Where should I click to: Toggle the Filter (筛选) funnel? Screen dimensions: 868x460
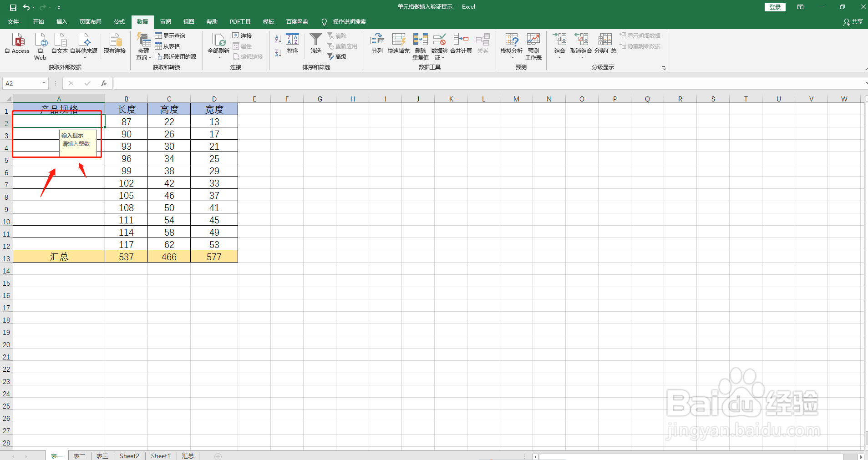pyautogui.click(x=316, y=43)
